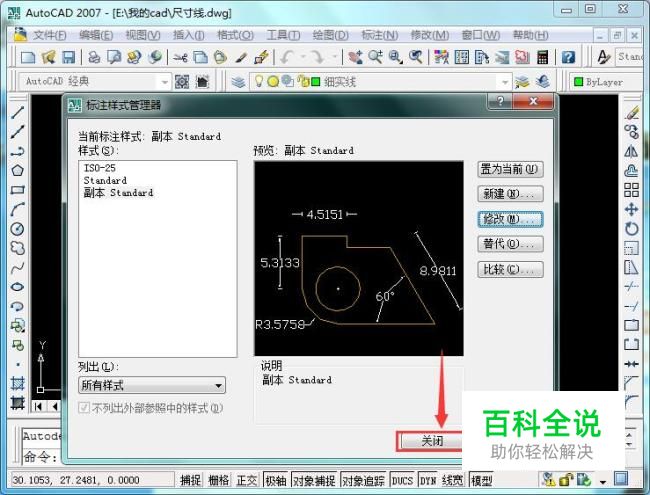Viewport: 650px width, 495px height.
Task: Select the Erase modify tool
Action: point(631,112)
